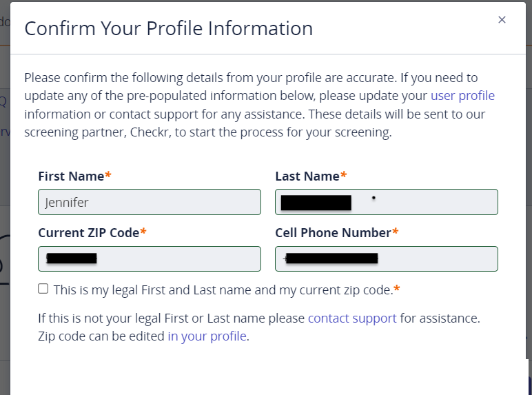Click the First Name field containing Jennifer
This screenshot has height=395, width=532.
tap(150, 202)
